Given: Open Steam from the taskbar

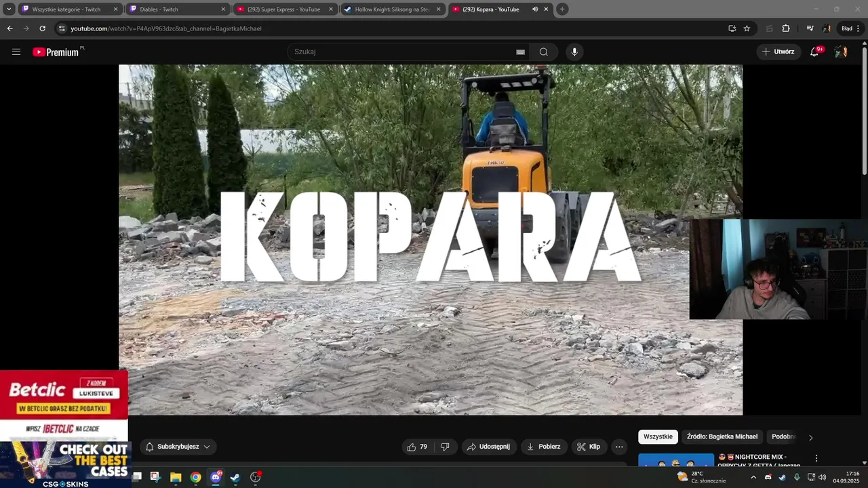Looking at the screenshot, I should (235, 476).
